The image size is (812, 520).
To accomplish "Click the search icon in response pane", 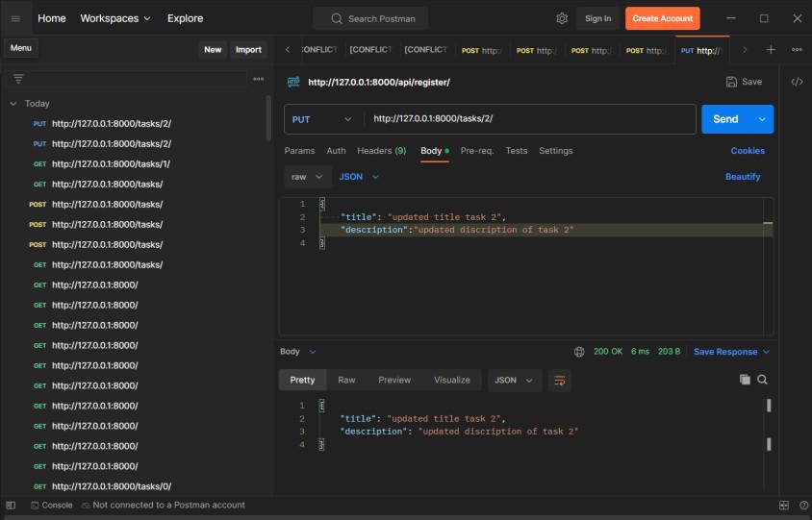I will [763, 380].
